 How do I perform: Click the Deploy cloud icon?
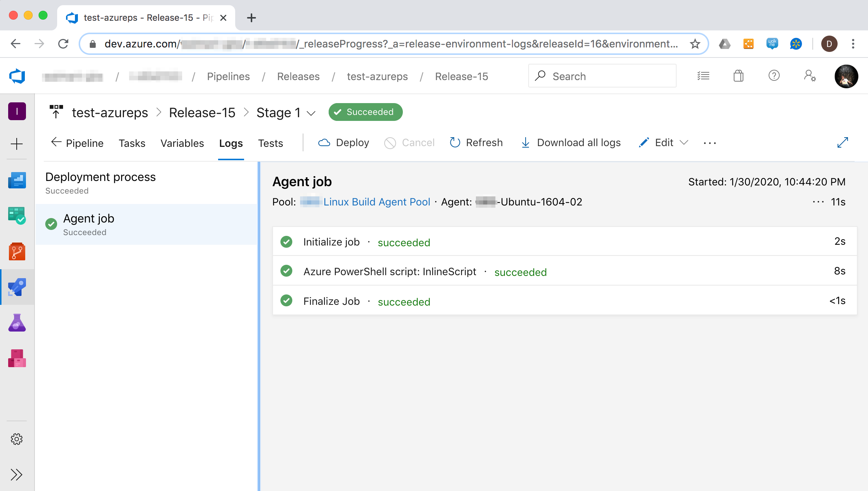click(x=324, y=142)
